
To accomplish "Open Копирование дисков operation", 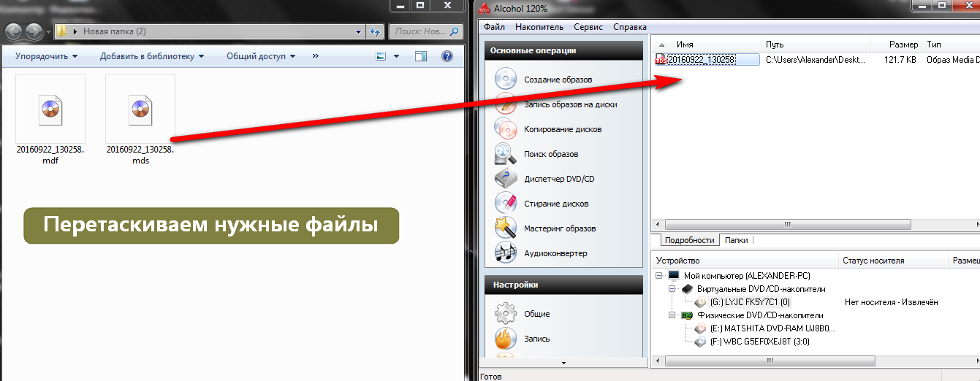I will tap(563, 129).
